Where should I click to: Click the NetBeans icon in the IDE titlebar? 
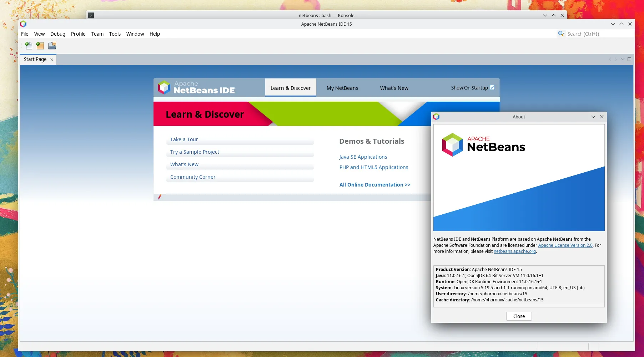point(23,24)
